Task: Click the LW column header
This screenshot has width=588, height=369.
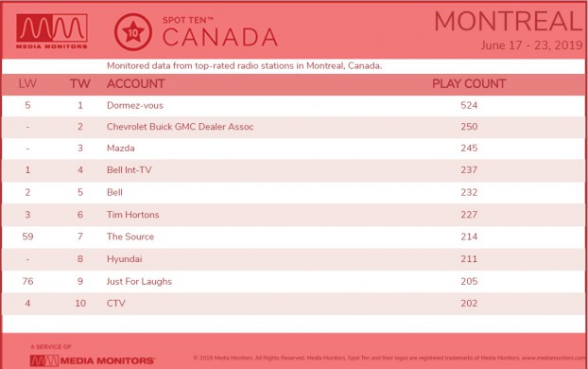Action: tap(27, 83)
